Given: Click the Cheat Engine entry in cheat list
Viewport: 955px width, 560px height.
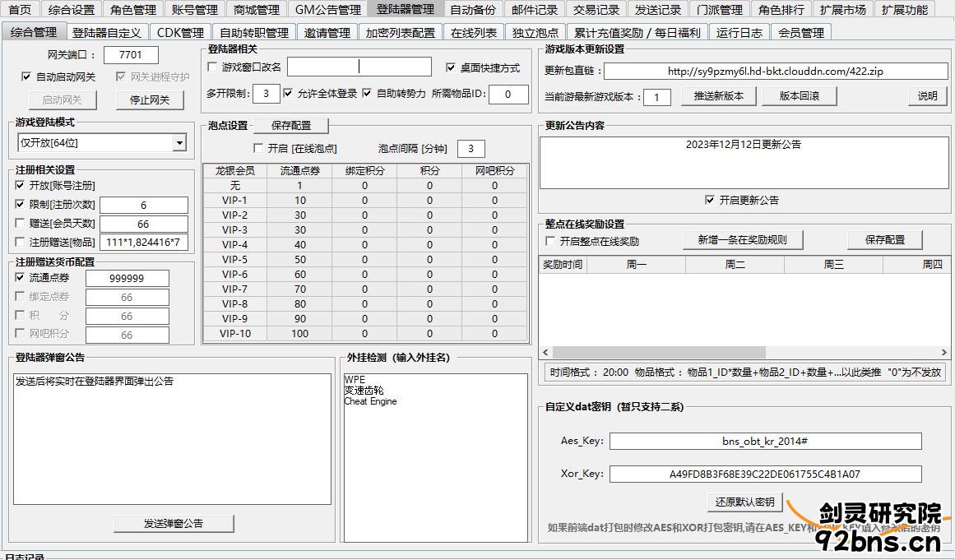Looking at the screenshot, I should point(370,401).
